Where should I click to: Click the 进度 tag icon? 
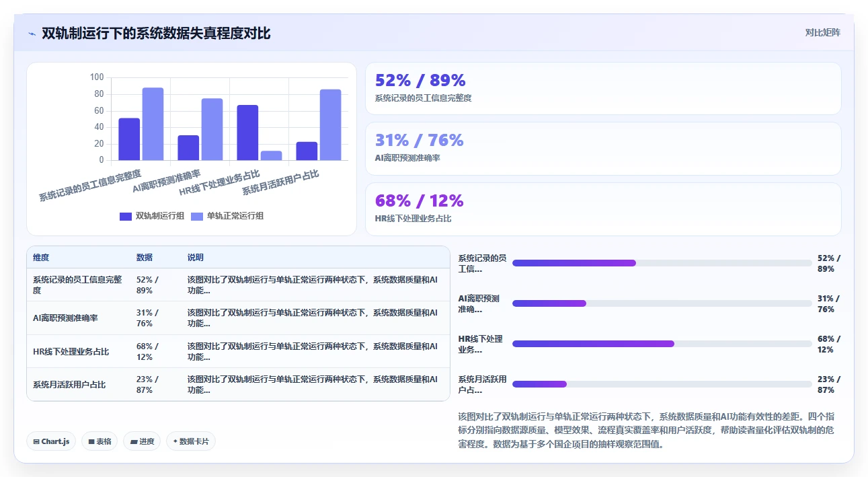pos(134,442)
